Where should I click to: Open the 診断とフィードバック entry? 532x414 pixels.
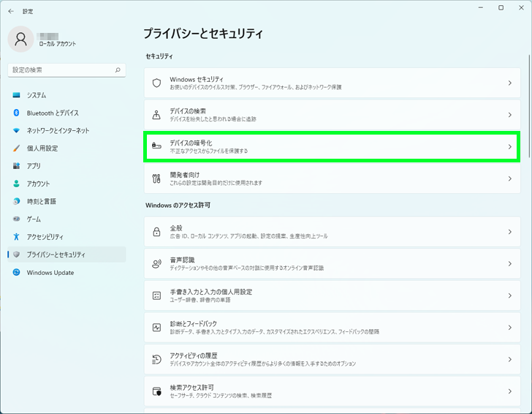coord(332,328)
